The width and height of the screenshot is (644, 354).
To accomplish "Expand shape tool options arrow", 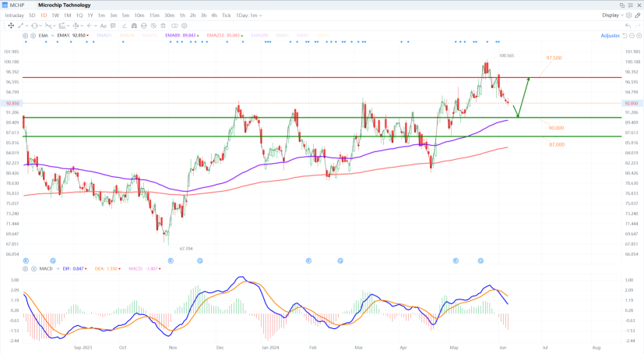I will [x=40, y=26].
